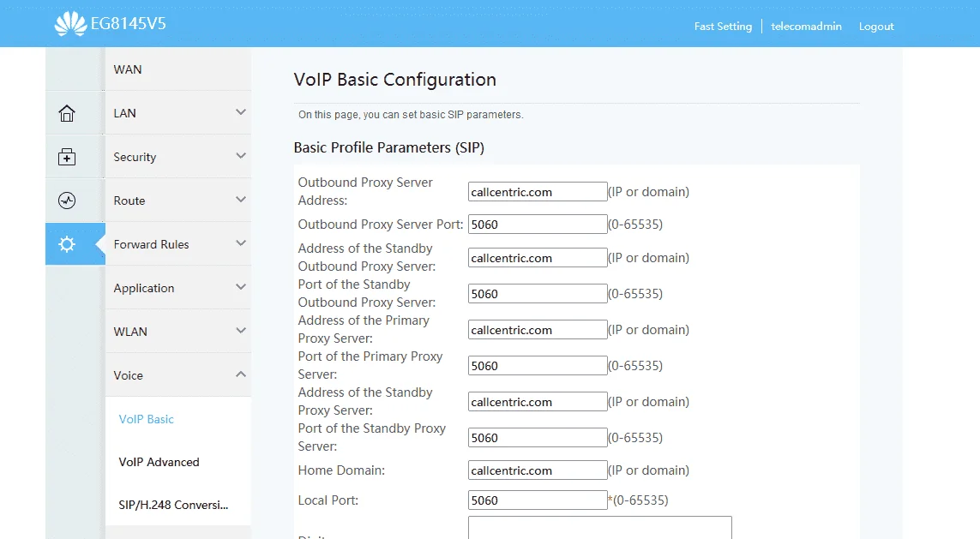
Task: Expand the Forward Rules chevron
Action: (x=241, y=243)
